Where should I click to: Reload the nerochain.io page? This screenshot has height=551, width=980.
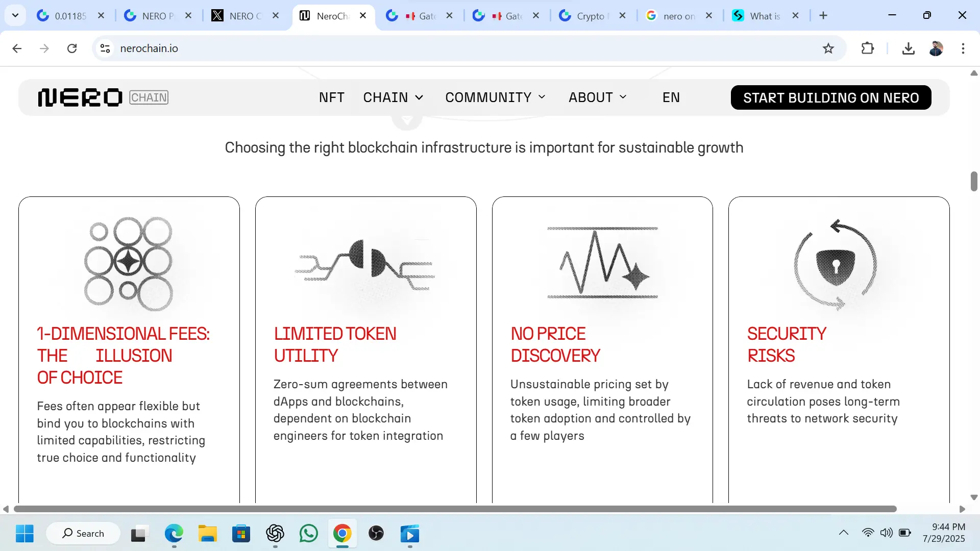(x=72, y=48)
